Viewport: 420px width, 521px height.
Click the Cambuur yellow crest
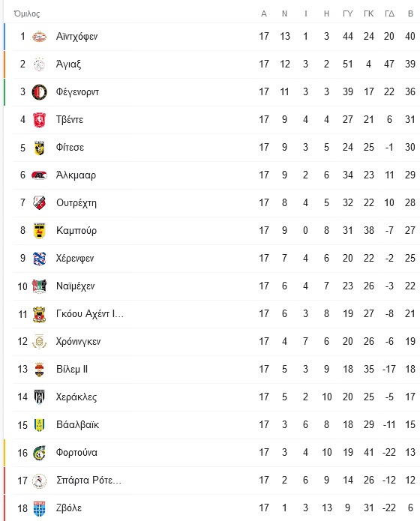point(39,231)
